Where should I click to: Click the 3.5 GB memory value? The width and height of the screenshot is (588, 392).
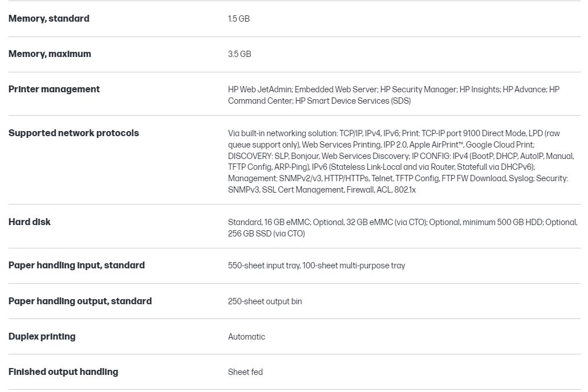click(x=240, y=54)
